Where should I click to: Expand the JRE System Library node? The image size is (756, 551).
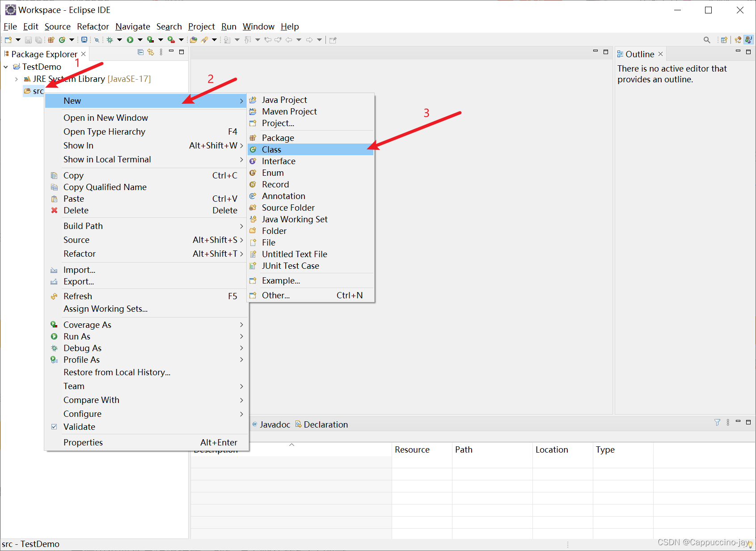tap(17, 79)
